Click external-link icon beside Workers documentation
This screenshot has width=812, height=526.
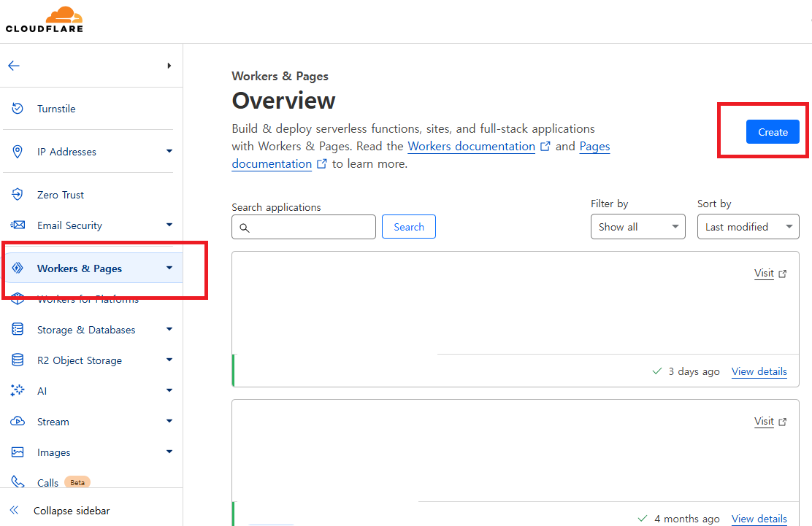[545, 147]
